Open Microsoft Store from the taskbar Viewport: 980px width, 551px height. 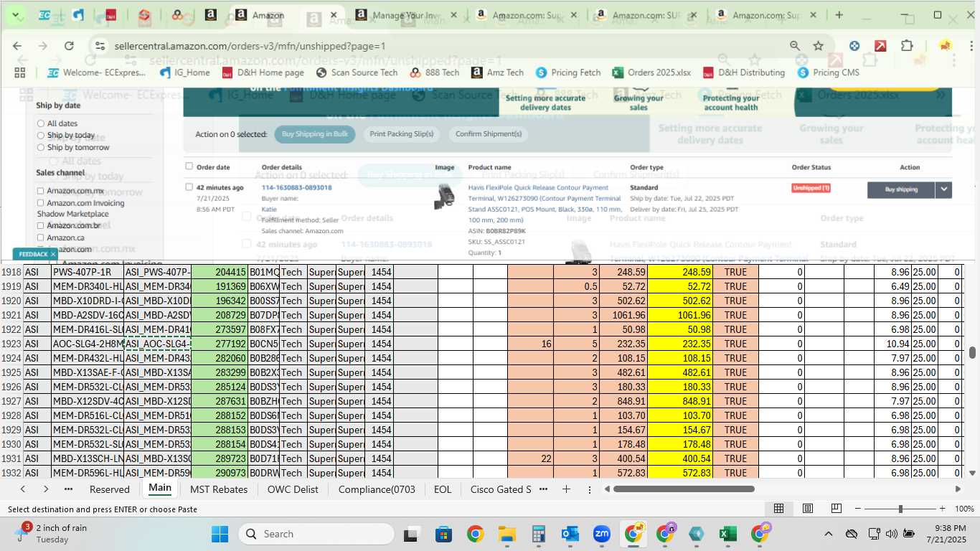coord(443,534)
